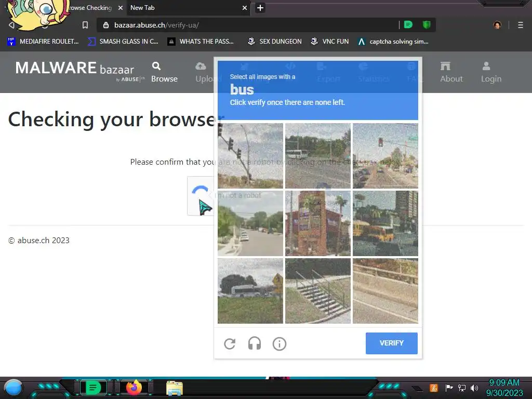
Task: Select captcha tile with yellow school bus
Action: point(385,223)
